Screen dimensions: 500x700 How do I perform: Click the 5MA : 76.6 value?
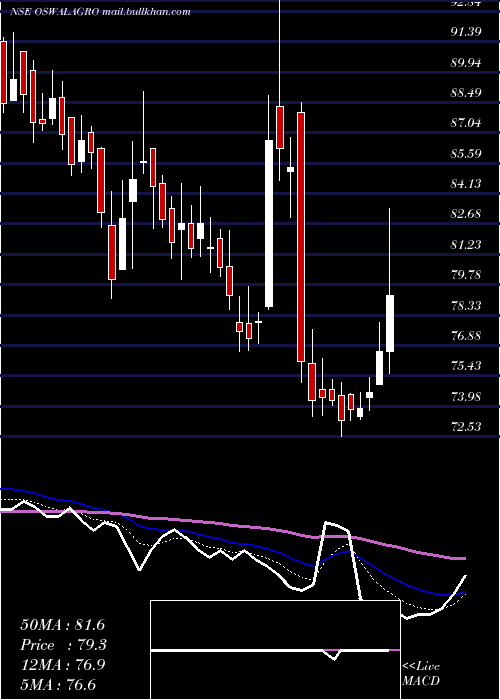(x=58, y=684)
